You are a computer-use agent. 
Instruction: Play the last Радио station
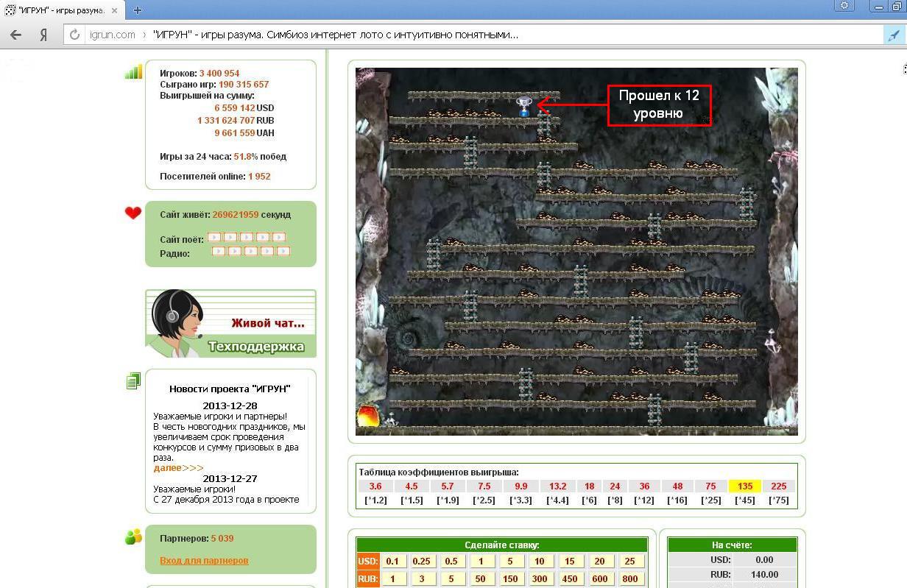pyautogui.click(x=283, y=252)
